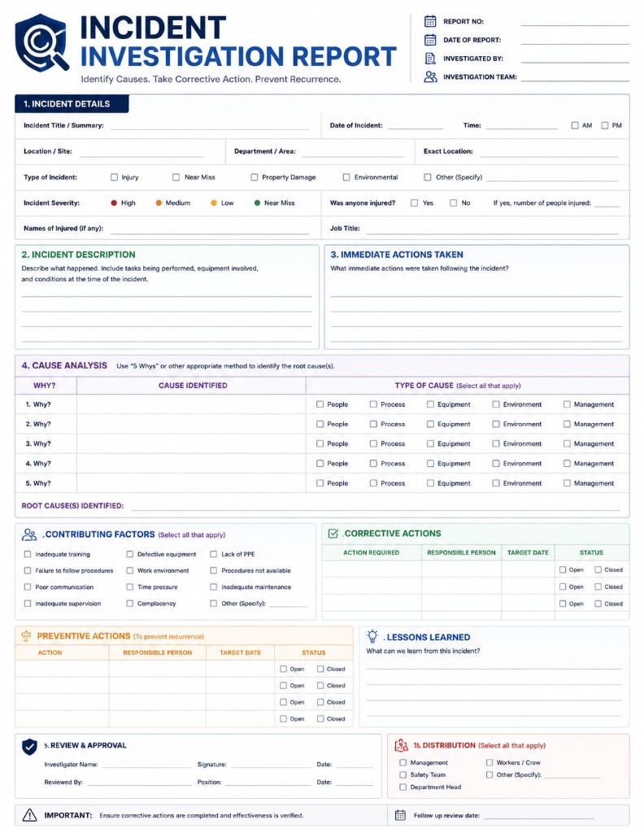This screenshot has width=644, height=833.
Task: Click the Incident Title / Summary field
Action: [x=210, y=126]
